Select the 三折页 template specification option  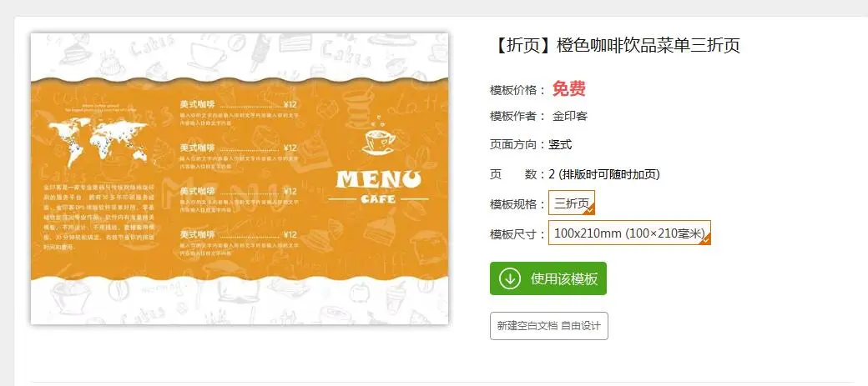point(572,203)
